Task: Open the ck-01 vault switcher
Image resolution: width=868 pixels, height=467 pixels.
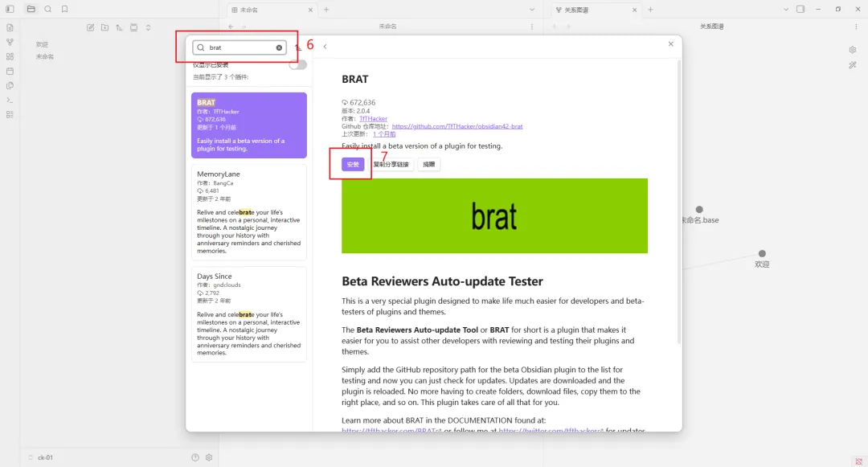Action: pyautogui.click(x=40, y=457)
